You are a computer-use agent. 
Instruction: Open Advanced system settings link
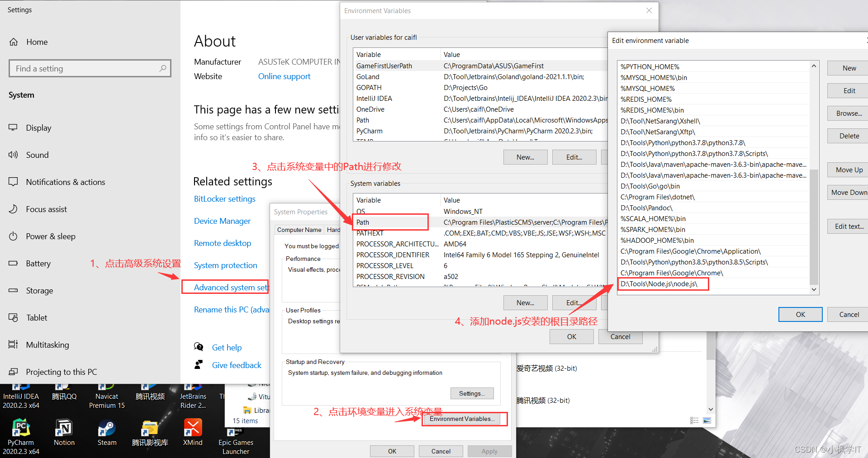pyautogui.click(x=231, y=288)
